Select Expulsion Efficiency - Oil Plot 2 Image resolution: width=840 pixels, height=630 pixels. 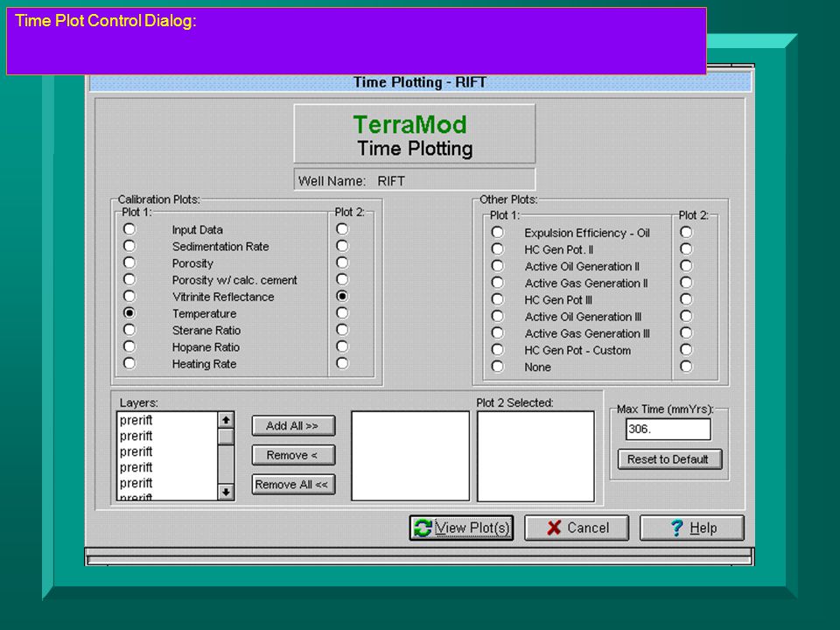coord(686,233)
